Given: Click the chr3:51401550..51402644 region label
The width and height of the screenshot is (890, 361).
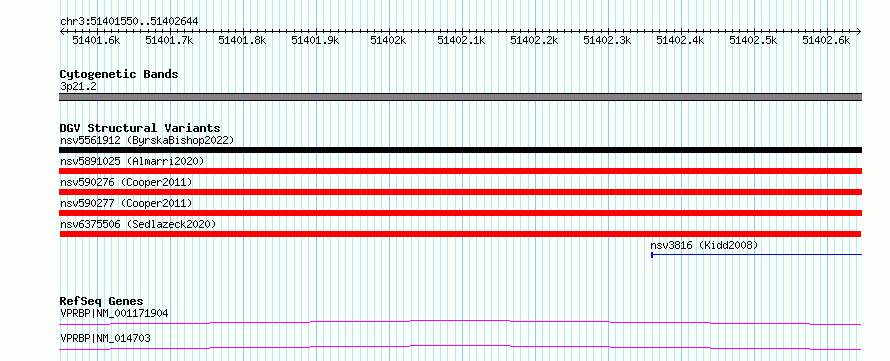Looking at the screenshot, I should coord(129,21).
